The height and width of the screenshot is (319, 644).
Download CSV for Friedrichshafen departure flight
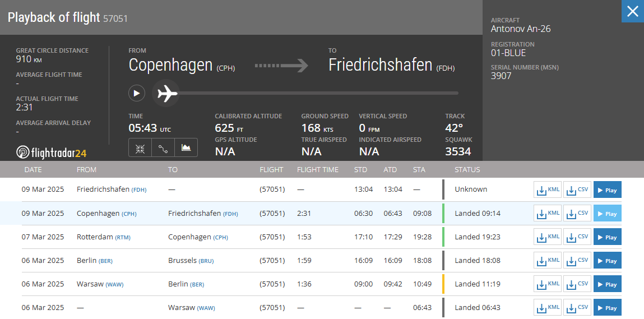click(x=577, y=189)
